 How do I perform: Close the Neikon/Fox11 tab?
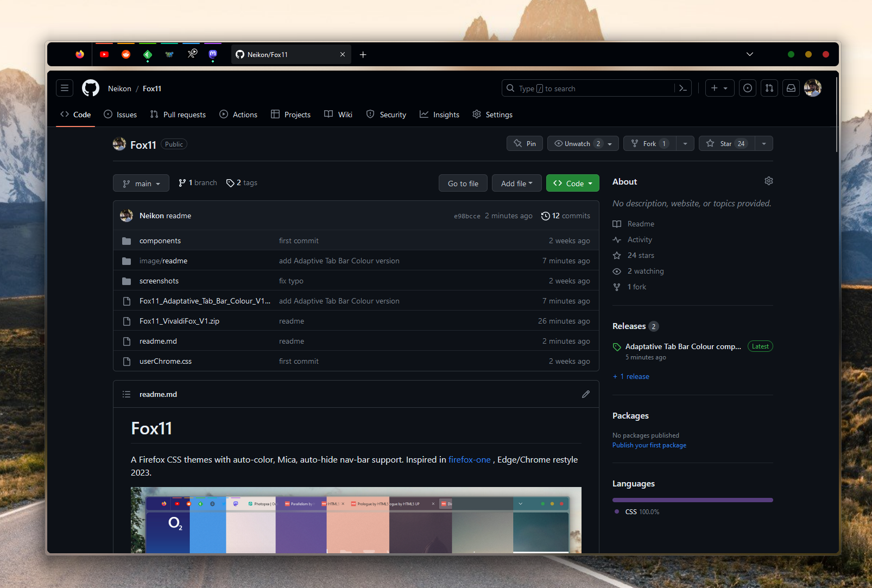[343, 54]
